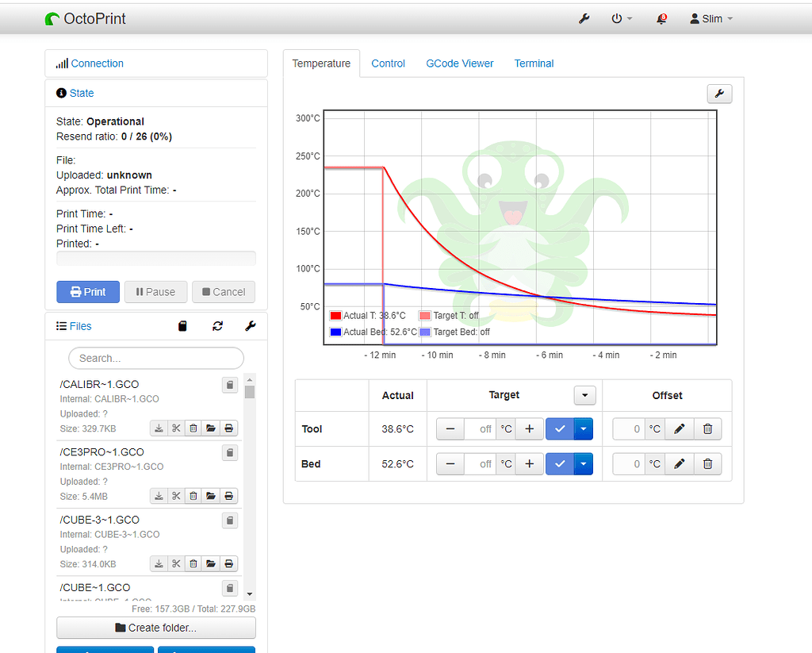Click the Create folder button
This screenshot has height=653, width=812.
pos(155,628)
